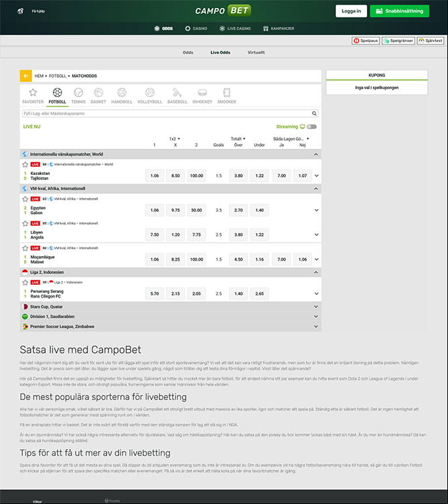
Task: Select odds 4.50 Över for Moçambique match
Action: point(239,259)
